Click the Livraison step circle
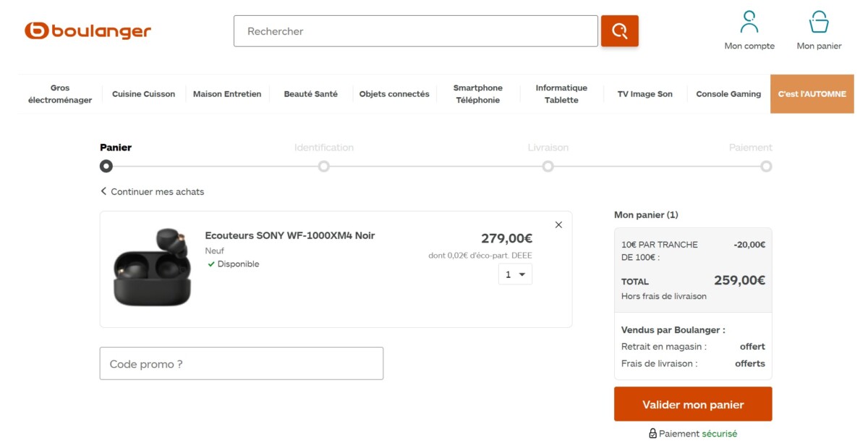 click(548, 167)
